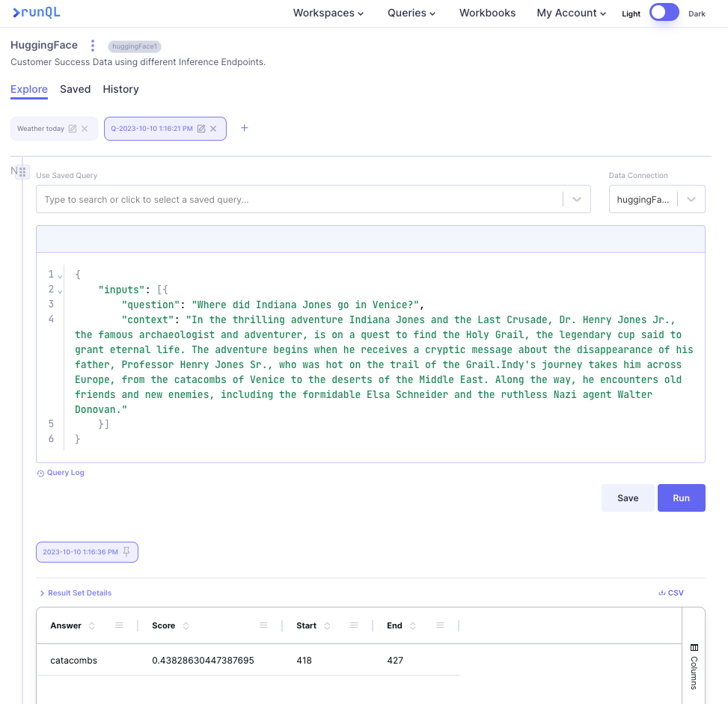This screenshot has height=704, width=728.
Task: Run the current query
Action: 681,498
